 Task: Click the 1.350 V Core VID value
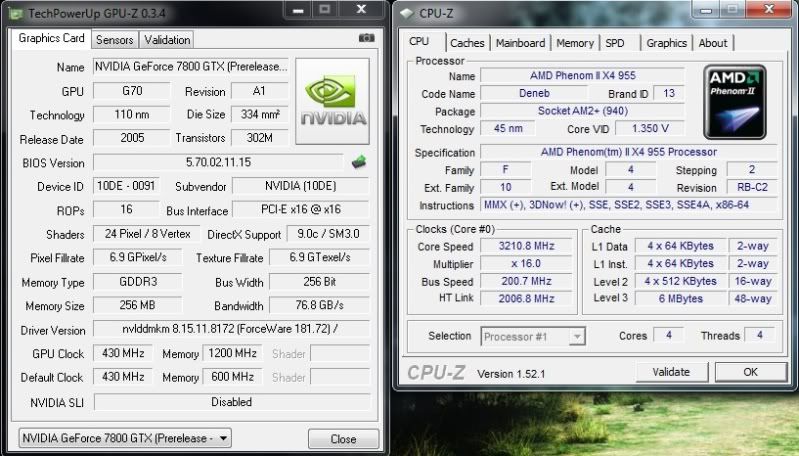click(650, 128)
